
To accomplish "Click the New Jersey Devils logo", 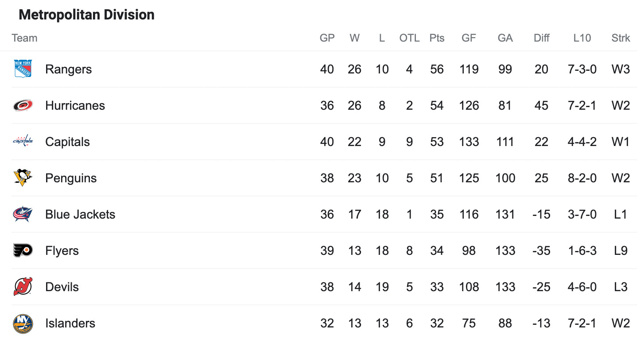I will (x=23, y=287).
